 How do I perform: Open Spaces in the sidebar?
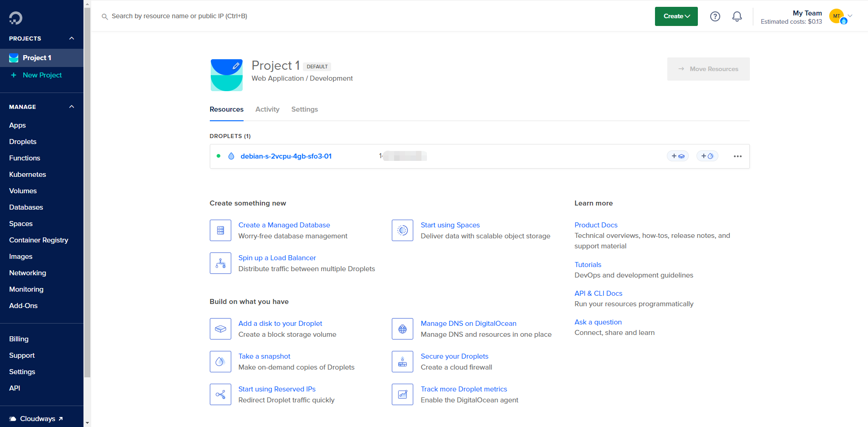click(x=21, y=224)
